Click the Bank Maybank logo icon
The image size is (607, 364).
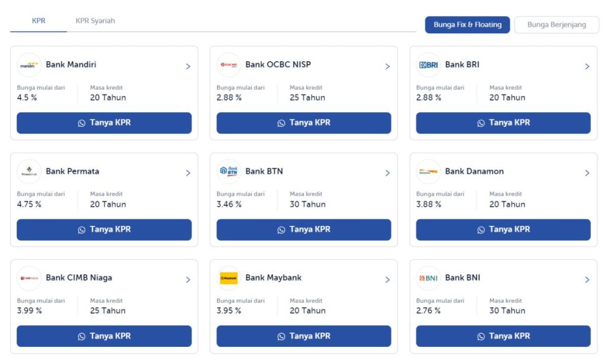tap(228, 278)
